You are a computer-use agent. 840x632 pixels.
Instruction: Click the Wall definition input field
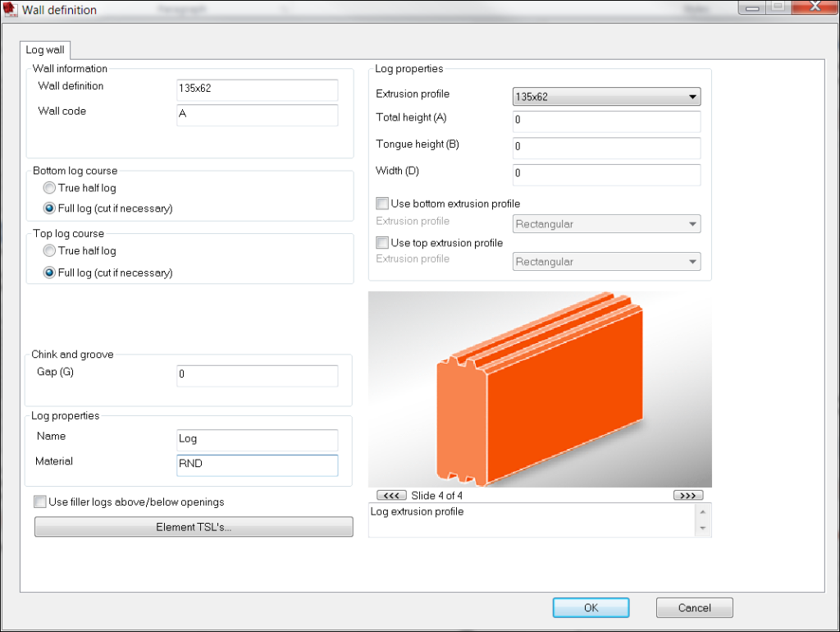point(257,89)
